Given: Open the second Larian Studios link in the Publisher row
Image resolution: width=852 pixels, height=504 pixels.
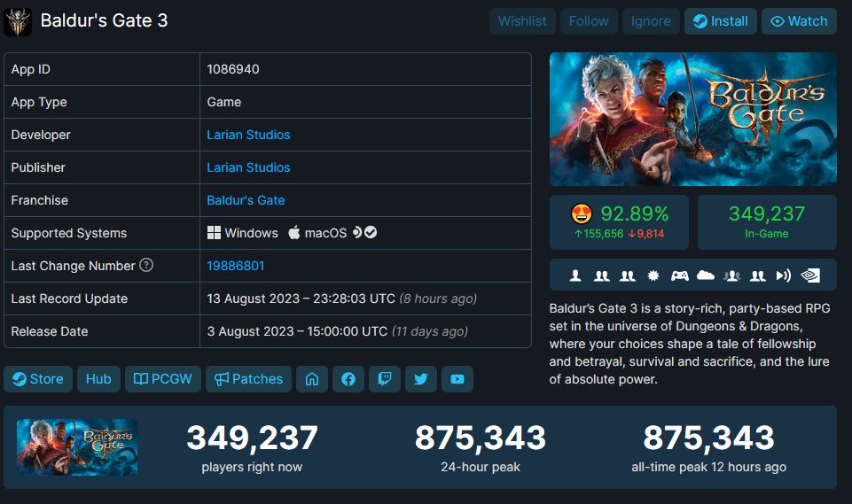Looking at the screenshot, I should pyautogui.click(x=248, y=167).
